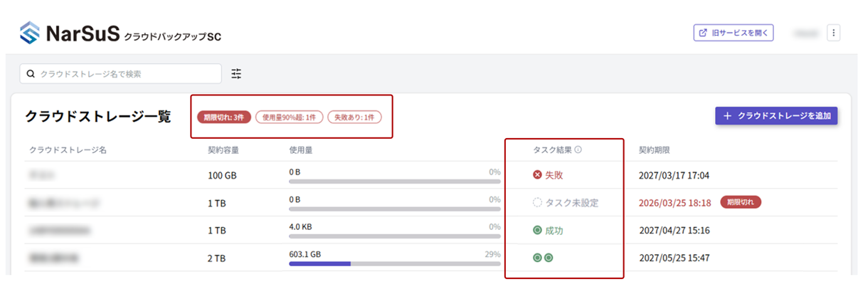Screen dimensions: 868x304
Task: Click the 29% usage percentage
Action: [494, 253]
